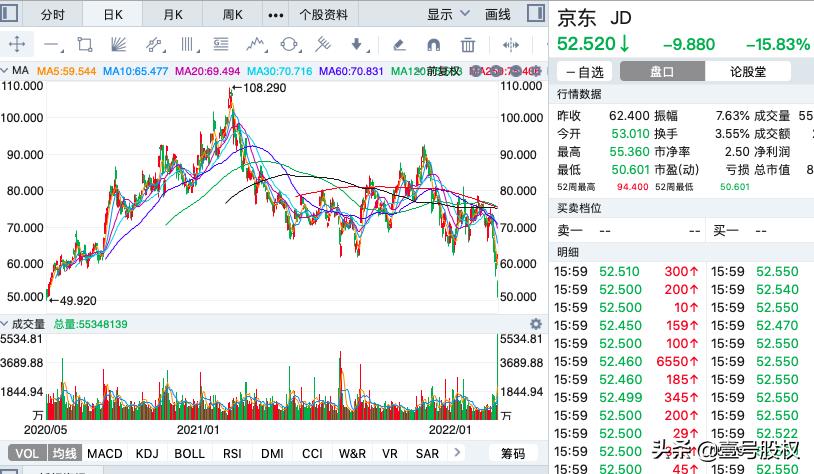The width and height of the screenshot is (814, 474).
Task: Open volume panel gear settings
Action: [535, 324]
